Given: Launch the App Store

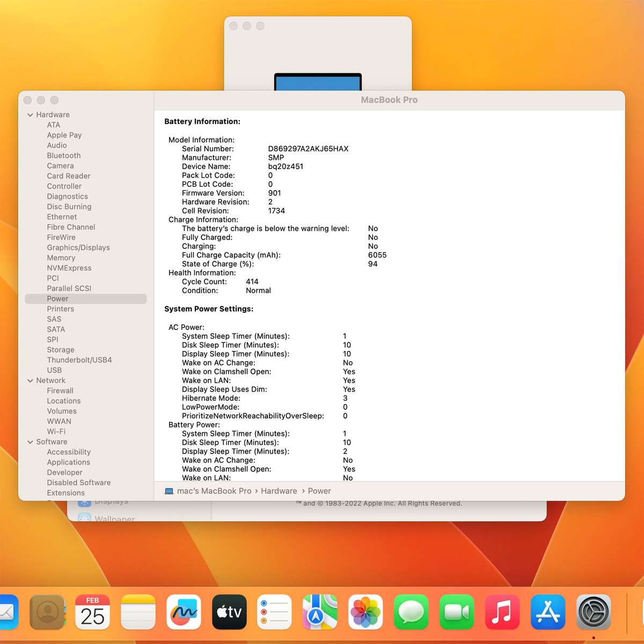Looking at the screenshot, I should tap(547, 612).
